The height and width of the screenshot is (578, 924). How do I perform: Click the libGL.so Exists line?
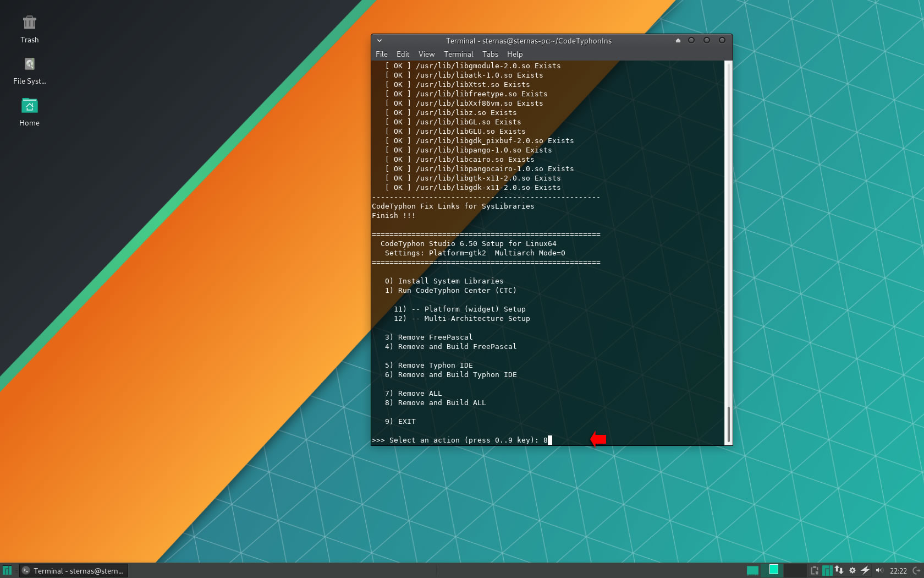pos(453,122)
